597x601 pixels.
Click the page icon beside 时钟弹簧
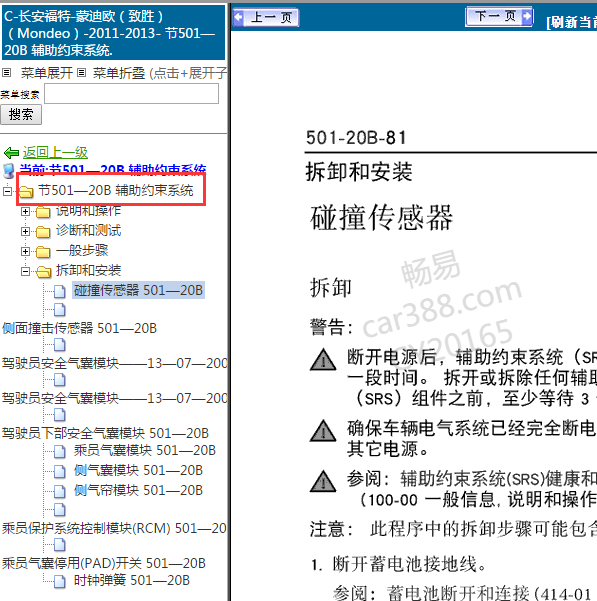[x=59, y=581]
